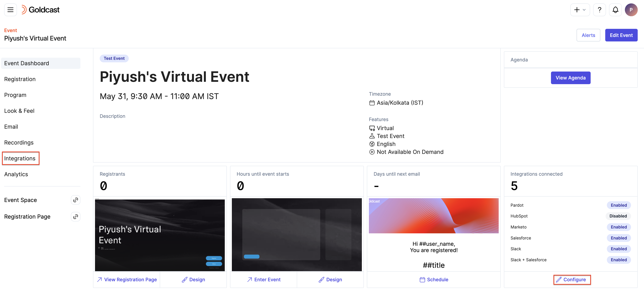Screen dimensions: 644x302
Task: Open the plus create dropdown
Action: pyautogui.click(x=580, y=10)
